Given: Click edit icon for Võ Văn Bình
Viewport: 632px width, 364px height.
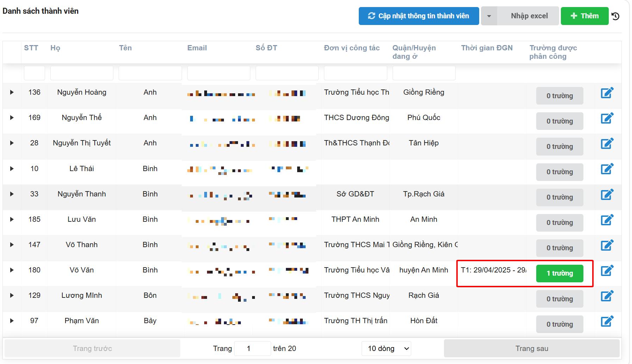Looking at the screenshot, I should tap(607, 271).
